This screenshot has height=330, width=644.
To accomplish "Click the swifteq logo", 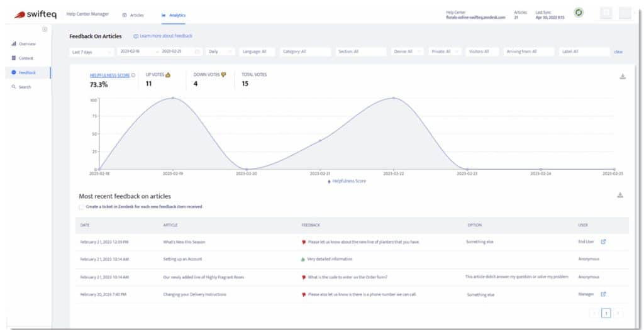I will (x=35, y=14).
